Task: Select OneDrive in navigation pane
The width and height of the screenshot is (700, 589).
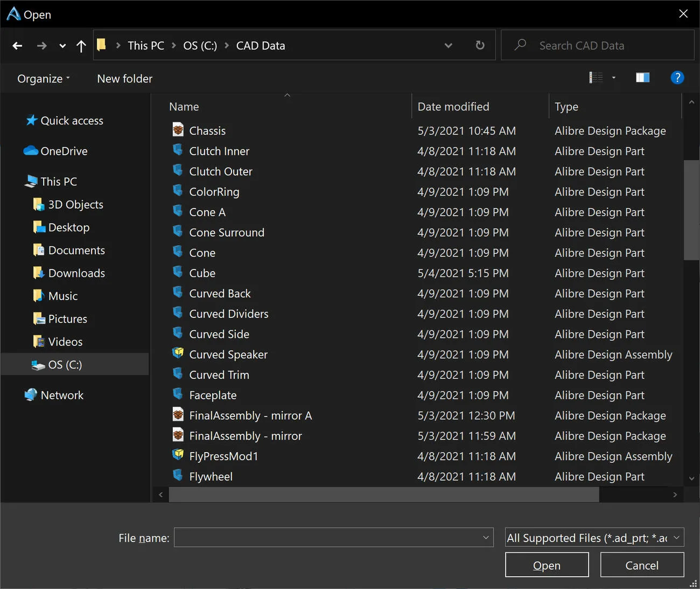Action: click(x=55, y=151)
